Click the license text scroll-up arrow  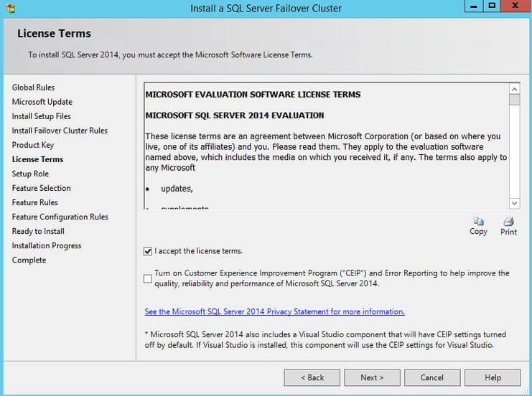[x=514, y=89]
